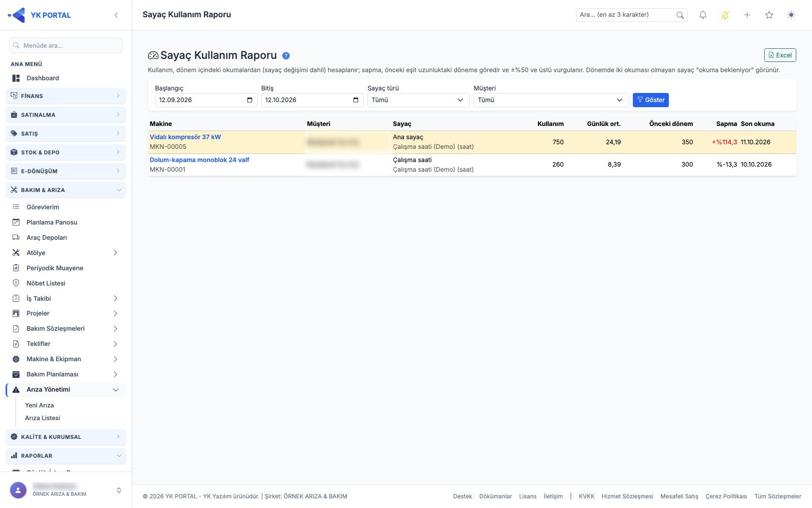Select Arıza Listesi in sidebar
Image resolution: width=812 pixels, height=508 pixels.
click(x=43, y=418)
